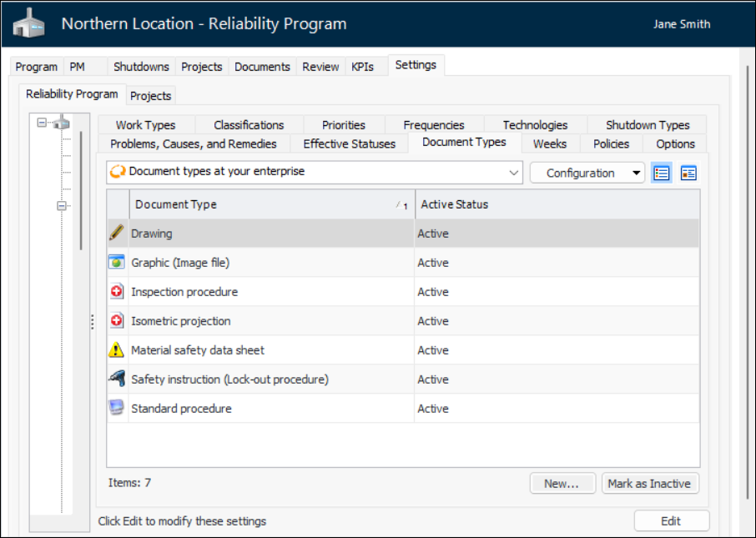The image size is (756, 538).
Task: Click the factory logo in header
Action: click(28, 25)
